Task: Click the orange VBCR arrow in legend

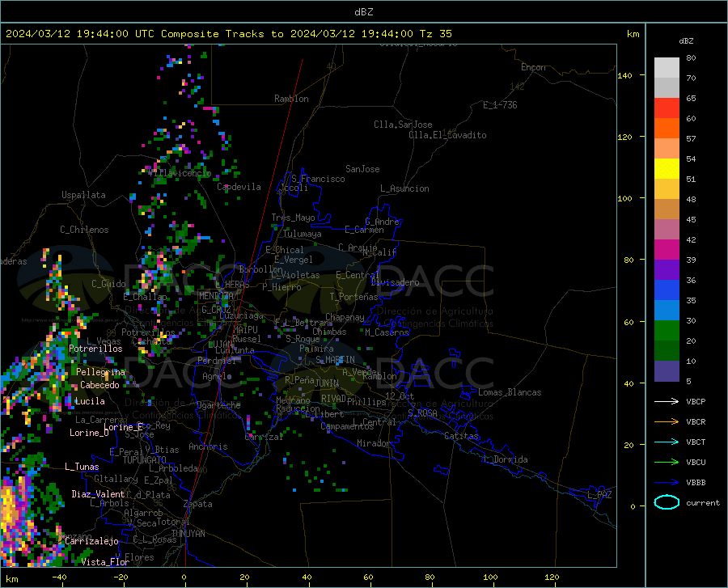Action: 667,422
